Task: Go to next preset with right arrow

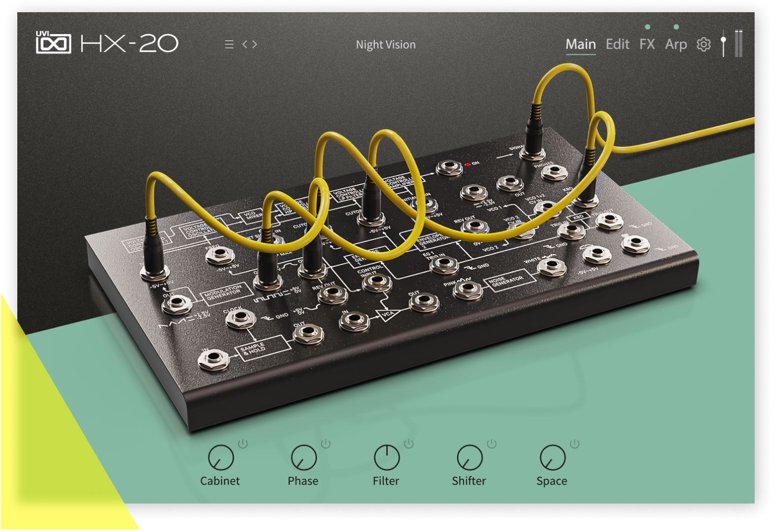Action: 255,45
